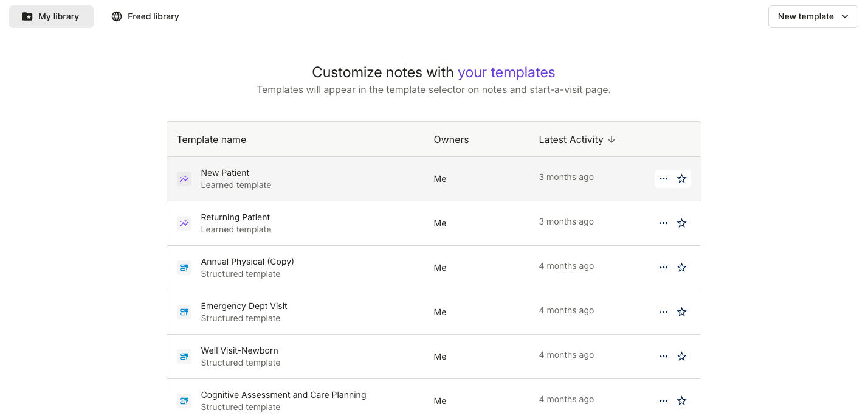Open options menu for New Patient template

(x=663, y=179)
